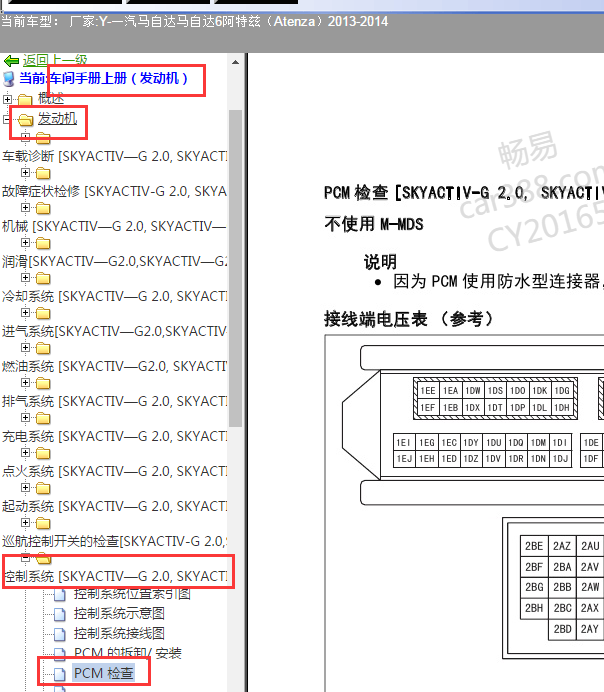The height and width of the screenshot is (692, 604).
Task: Select 控制系统 [SKYACTIV—G 2.0 entry
Action: (x=116, y=576)
